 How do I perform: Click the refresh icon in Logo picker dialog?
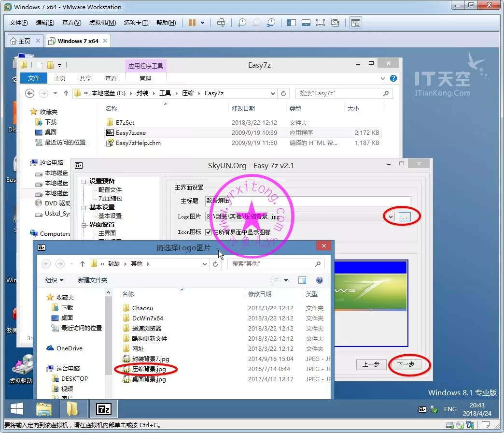(215, 264)
